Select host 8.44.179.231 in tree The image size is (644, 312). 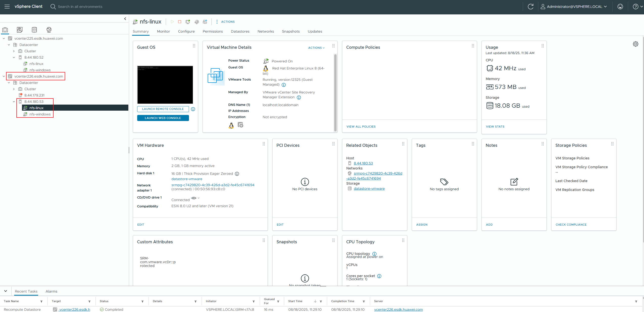[x=34, y=95]
